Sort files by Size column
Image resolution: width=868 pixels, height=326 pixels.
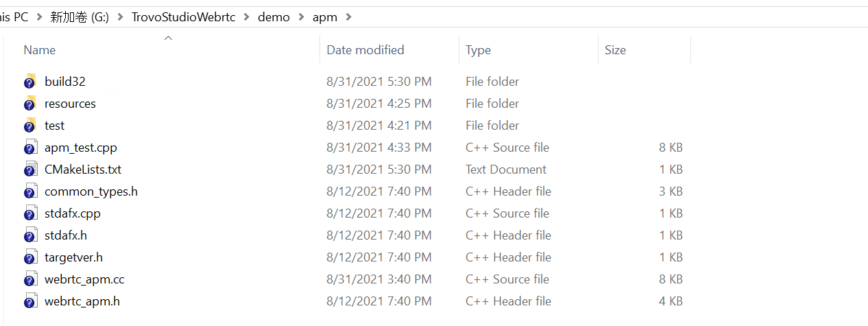[x=644, y=50]
